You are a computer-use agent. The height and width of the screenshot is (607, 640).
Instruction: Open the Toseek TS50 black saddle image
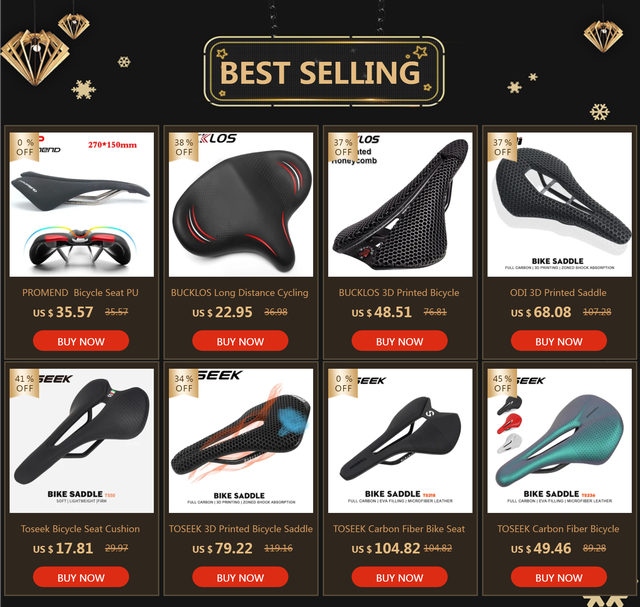pos(82,441)
